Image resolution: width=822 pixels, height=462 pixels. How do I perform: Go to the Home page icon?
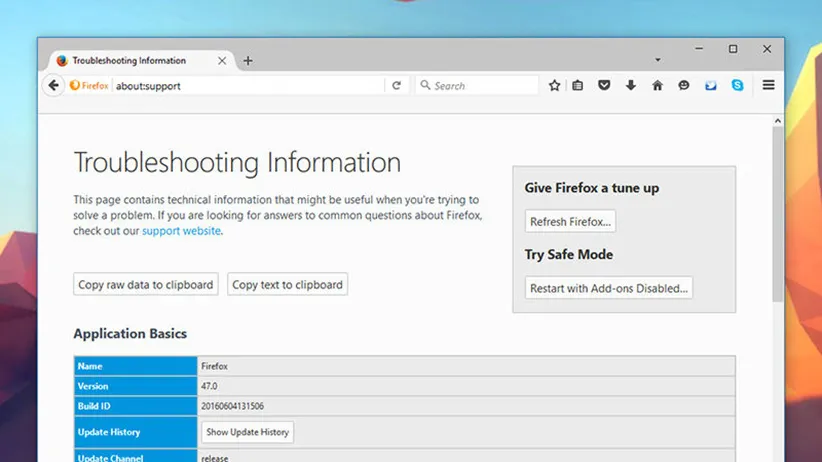[657, 86]
